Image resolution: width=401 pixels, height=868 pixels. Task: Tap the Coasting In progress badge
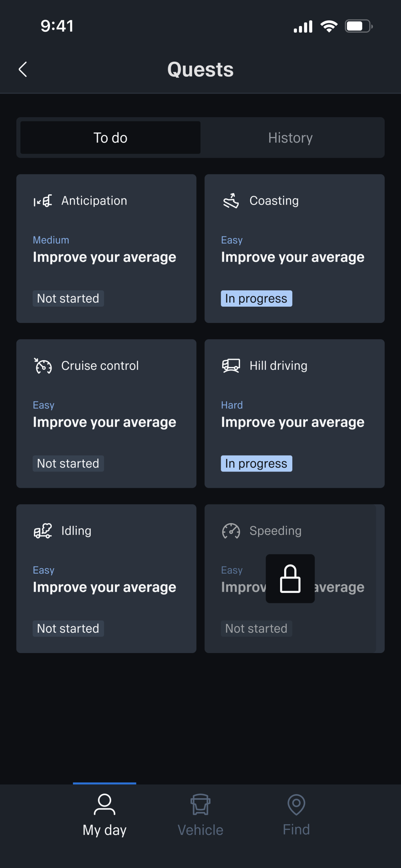coord(256,299)
